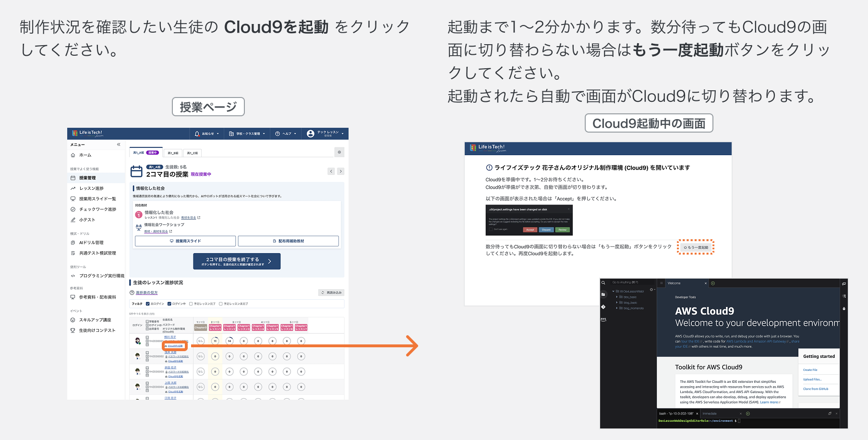Click green plus to add Cloud9 editor tab
This screenshot has width=868, height=440.
[713, 283]
